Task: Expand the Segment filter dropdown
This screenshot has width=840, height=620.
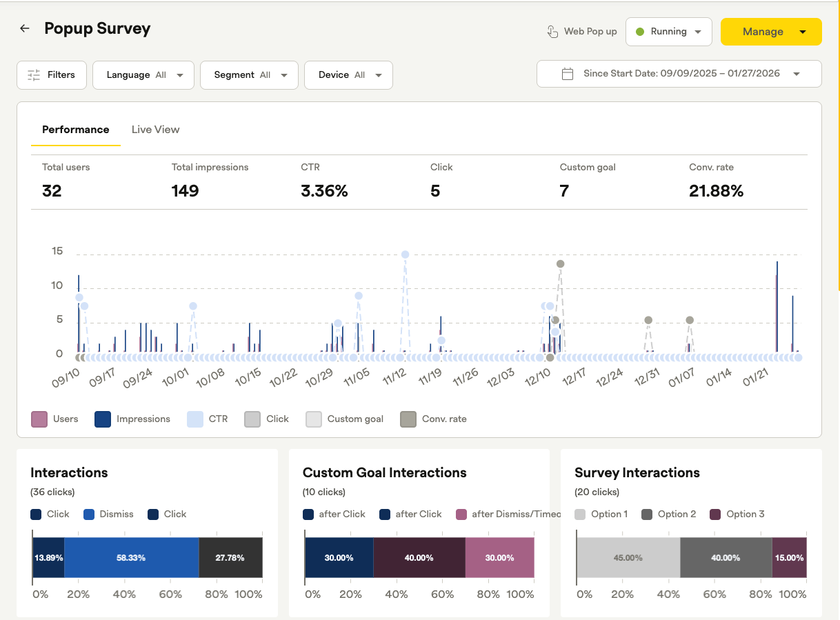Action: [249, 75]
